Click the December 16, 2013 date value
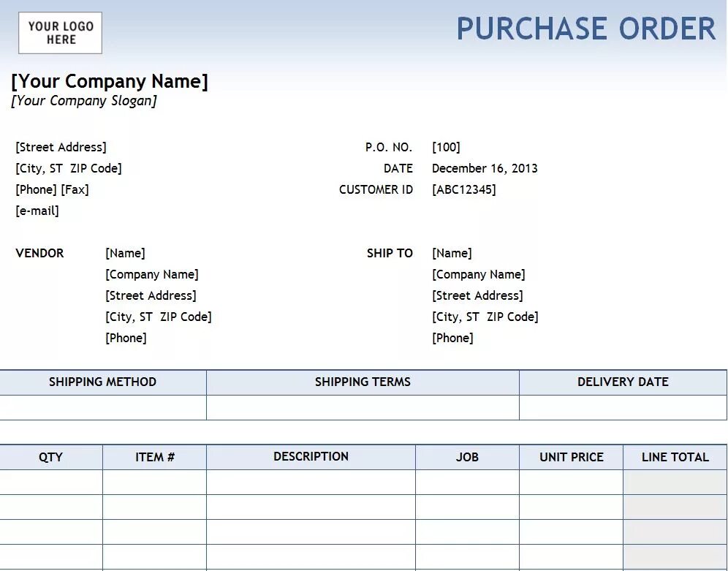728x571 pixels. 485,168
